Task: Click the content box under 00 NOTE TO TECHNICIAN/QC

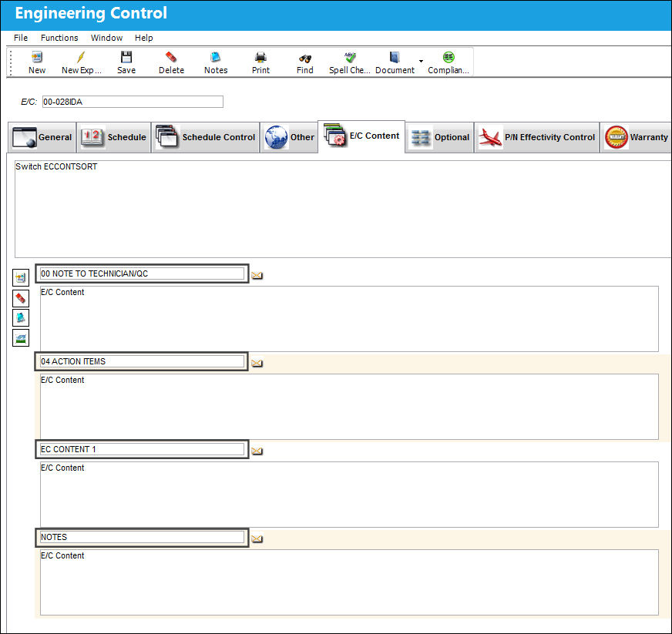Action: point(349,319)
